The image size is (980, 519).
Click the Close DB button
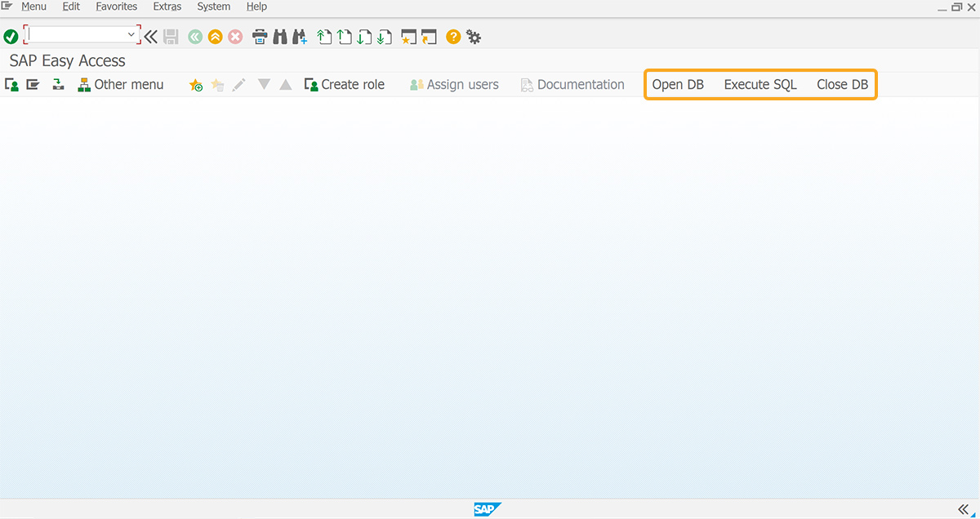click(x=843, y=85)
